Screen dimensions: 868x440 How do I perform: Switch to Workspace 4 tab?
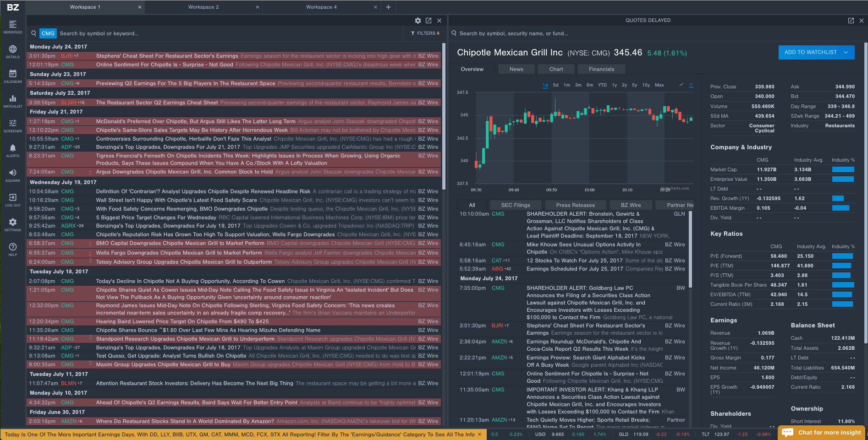click(x=321, y=7)
